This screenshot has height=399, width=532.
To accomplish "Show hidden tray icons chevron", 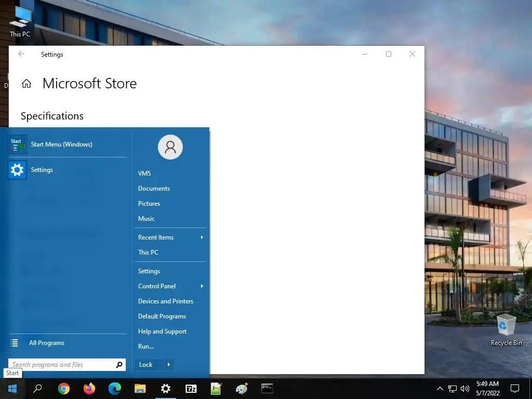I will coord(440,389).
